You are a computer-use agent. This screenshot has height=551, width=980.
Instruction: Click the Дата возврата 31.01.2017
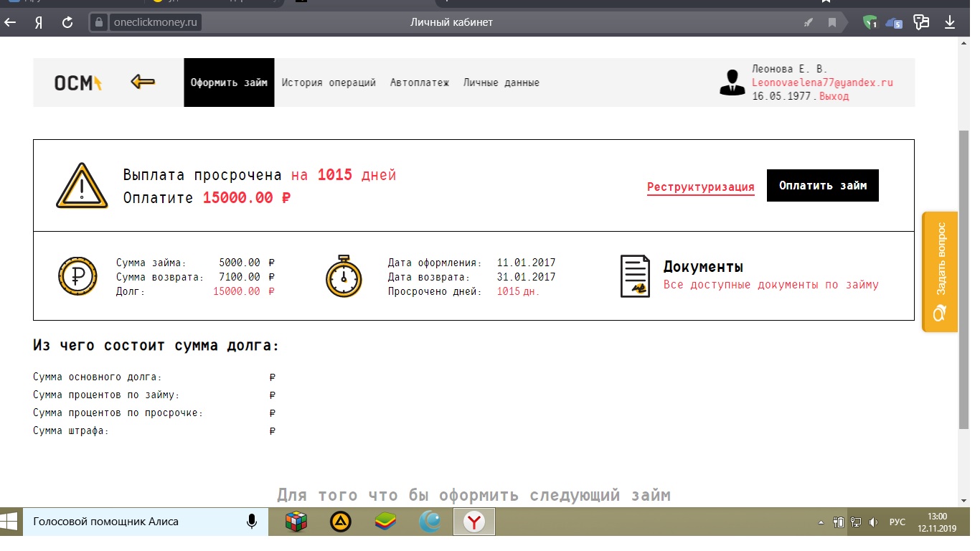[x=526, y=277]
